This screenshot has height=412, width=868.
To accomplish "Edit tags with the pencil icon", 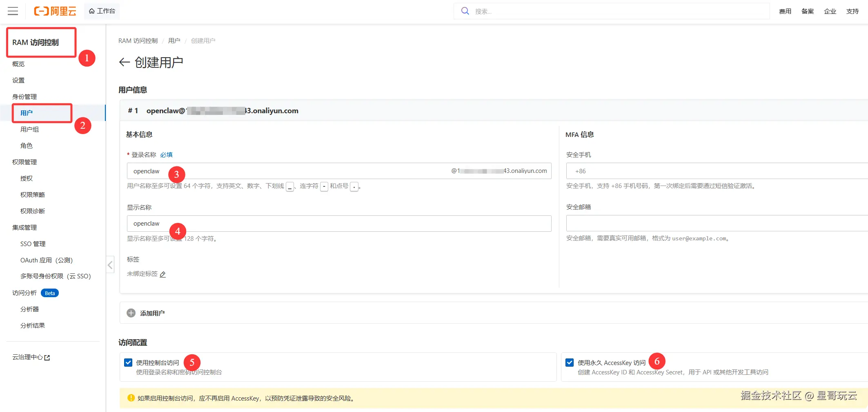I will pos(162,274).
